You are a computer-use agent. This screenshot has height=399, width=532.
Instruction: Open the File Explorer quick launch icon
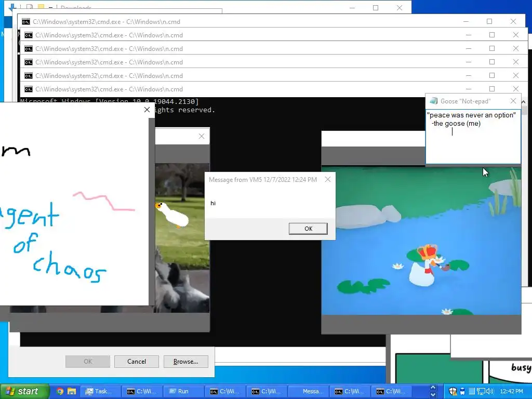click(72, 391)
